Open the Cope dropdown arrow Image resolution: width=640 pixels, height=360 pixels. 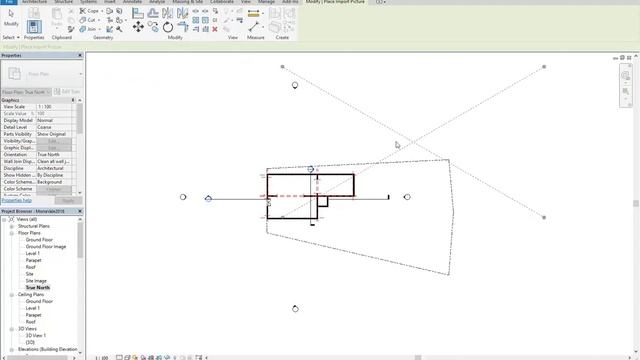click(102, 11)
